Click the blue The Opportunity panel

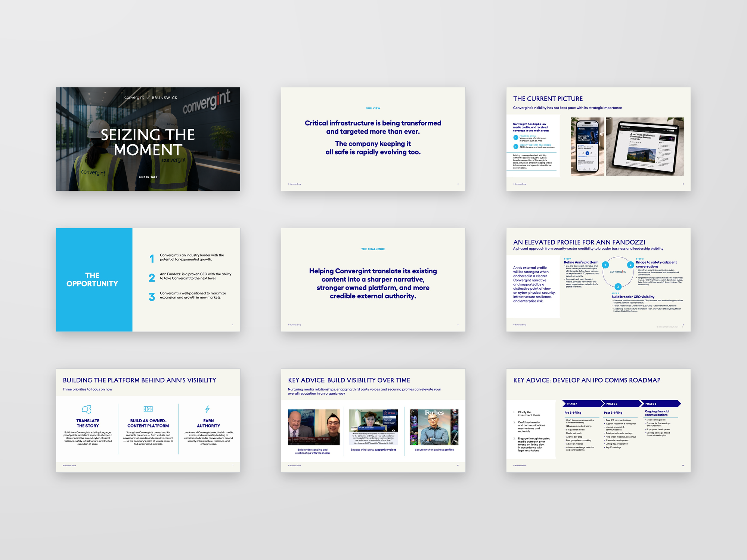pos(94,280)
